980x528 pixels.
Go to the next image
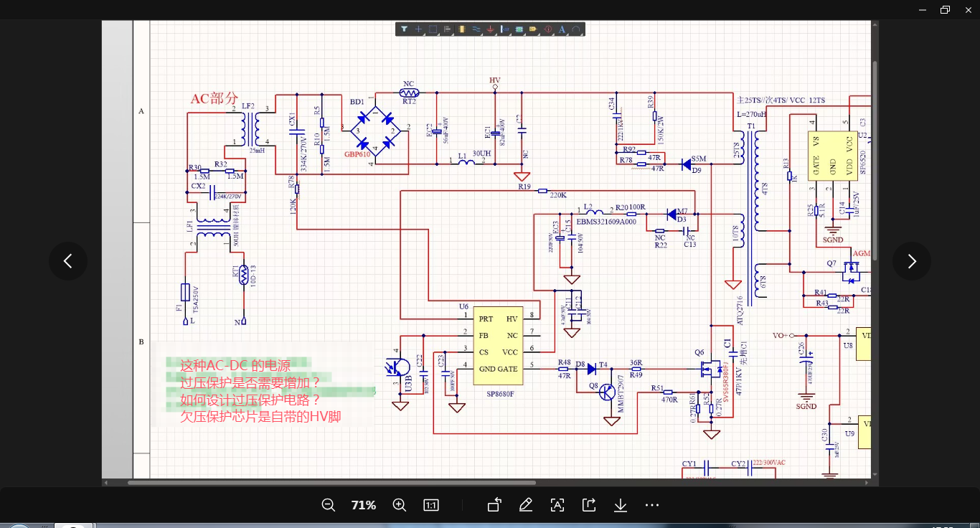[x=912, y=261]
